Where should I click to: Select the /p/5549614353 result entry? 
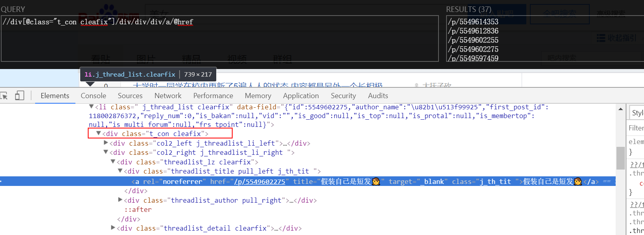pos(473,22)
